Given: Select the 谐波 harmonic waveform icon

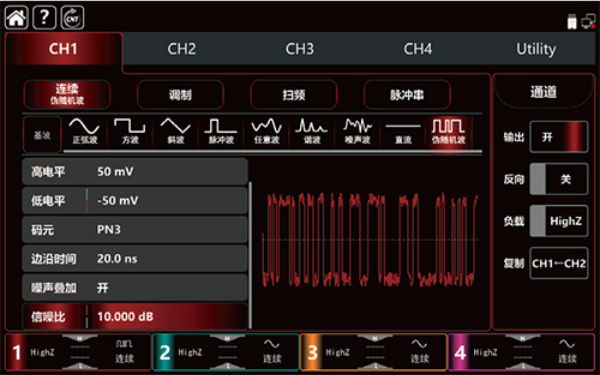Looking at the screenshot, I should [312, 132].
